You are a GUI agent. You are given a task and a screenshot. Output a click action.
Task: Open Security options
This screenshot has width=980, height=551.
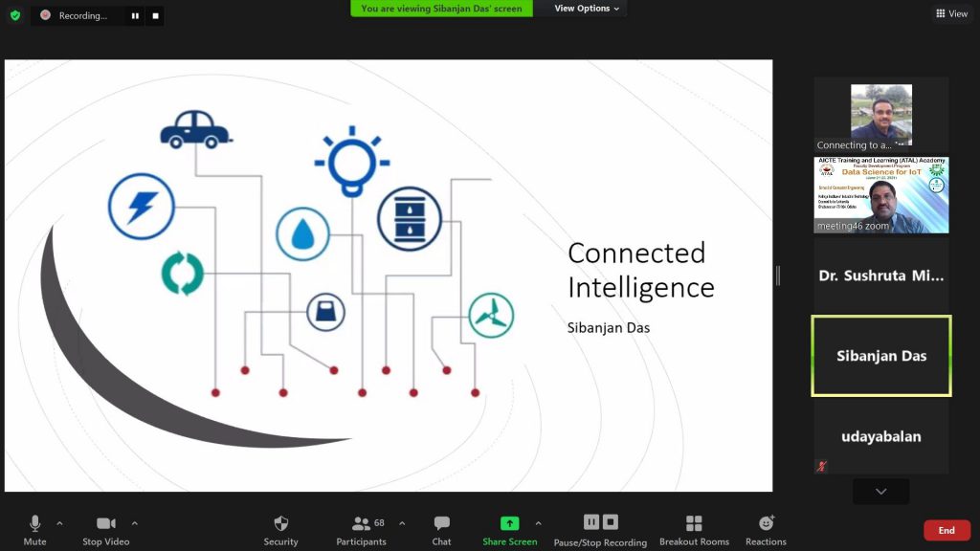click(x=280, y=530)
